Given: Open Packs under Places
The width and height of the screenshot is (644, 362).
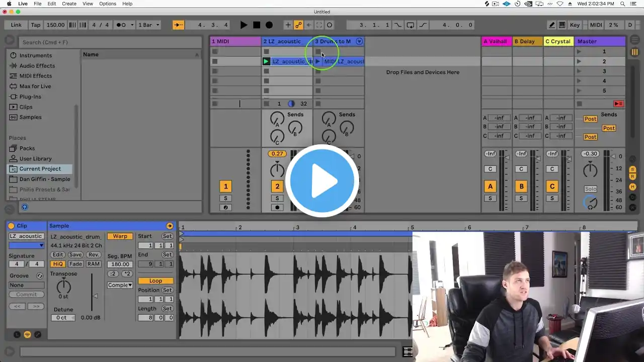Looking at the screenshot, I should [x=27, y=148].
